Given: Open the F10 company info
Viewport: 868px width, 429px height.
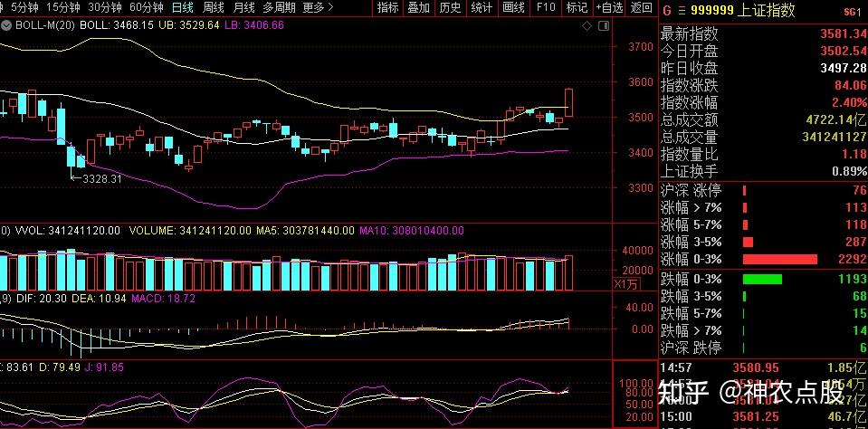Looking at the screenshot, I should 545,8.
